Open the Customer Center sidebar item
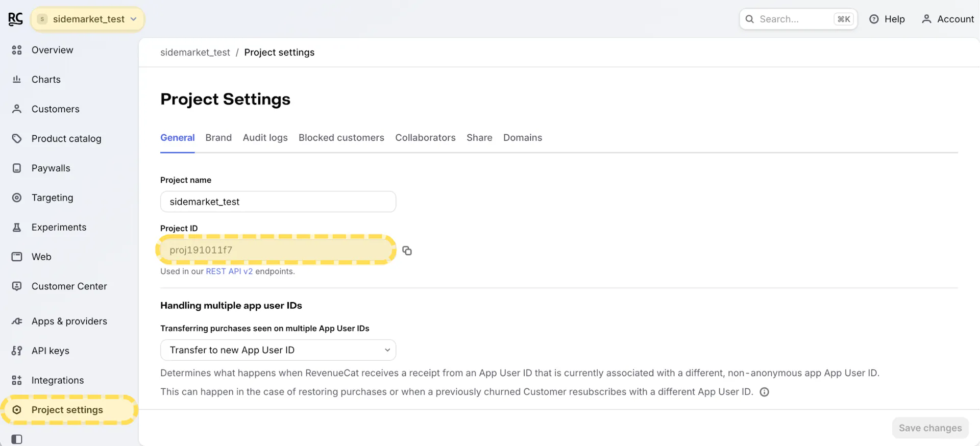Screen dimensions: 980x446 coord(69,286)
